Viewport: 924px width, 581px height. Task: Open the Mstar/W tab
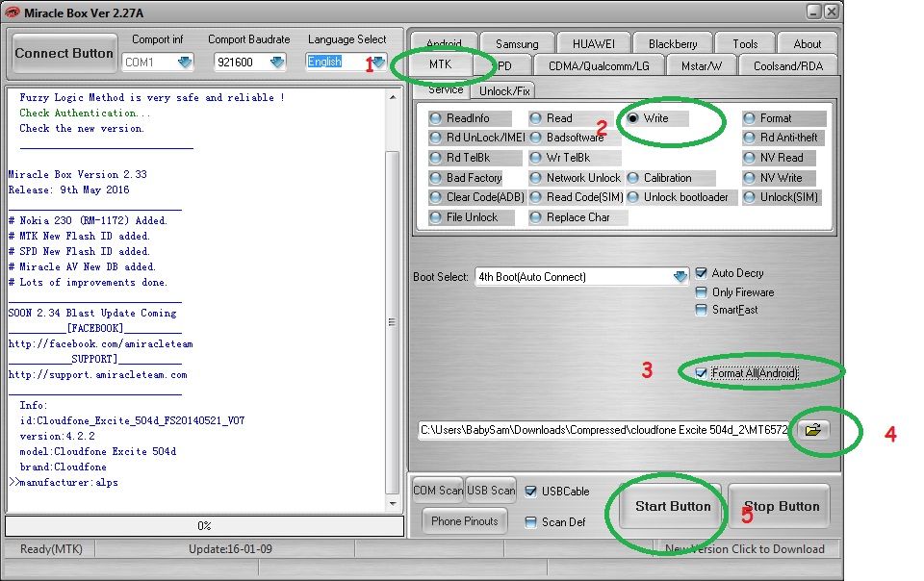[702, 66]
